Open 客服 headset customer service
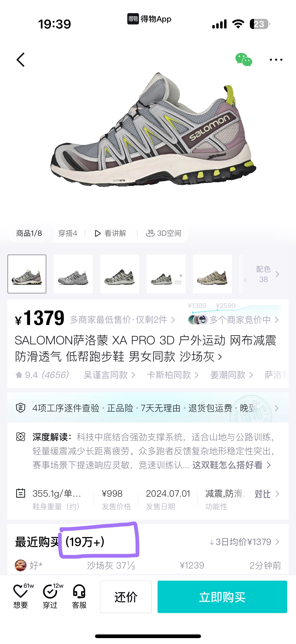This screenshot has width=296, height=644. click(79, 591)
